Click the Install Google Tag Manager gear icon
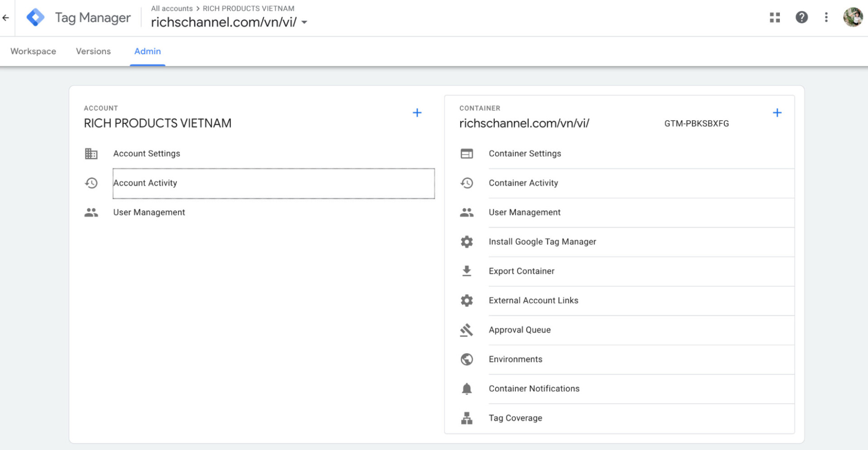Viewport: 868px width, 450px height. (x=467, y=242)
